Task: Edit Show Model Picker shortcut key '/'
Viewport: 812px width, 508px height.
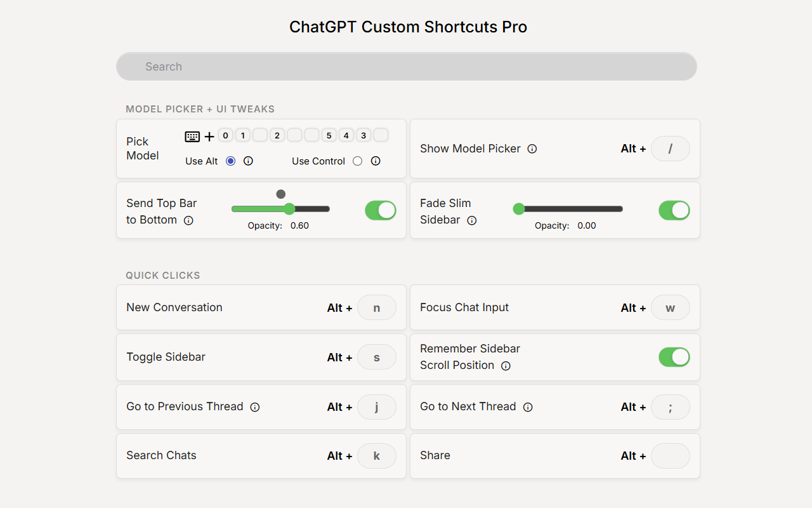Action: click(671, 149)
